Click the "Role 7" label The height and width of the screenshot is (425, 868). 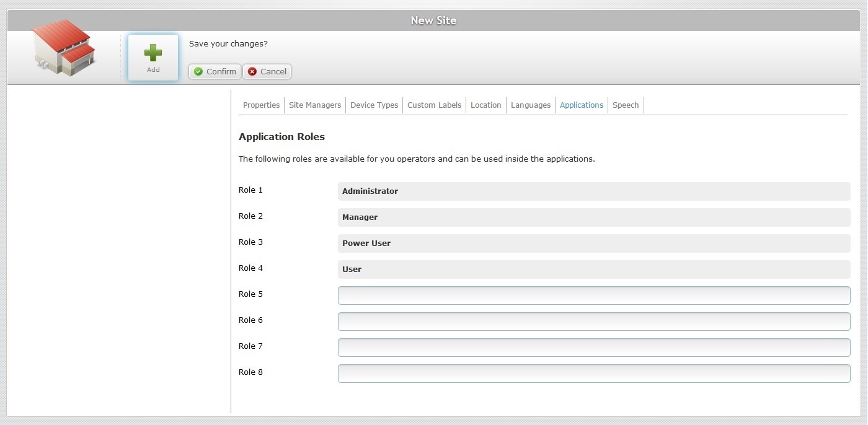(x=250, y=346)
